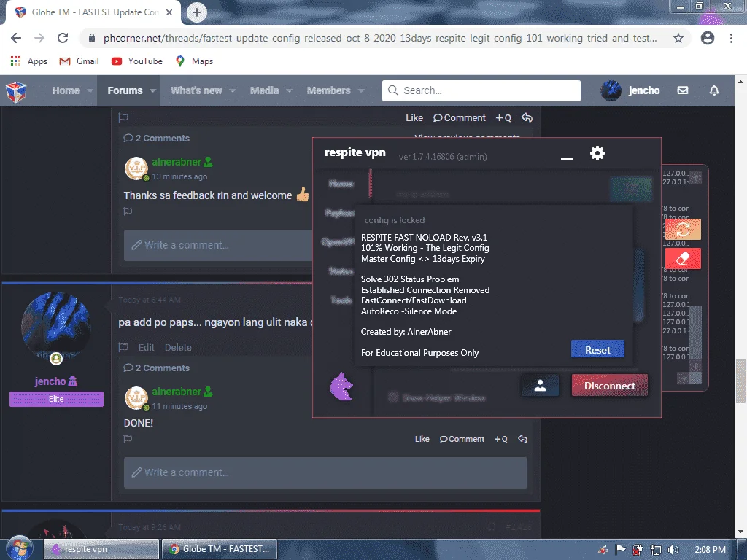Click the Reset button in config info

pyautogui.click(x=597, y=350)
